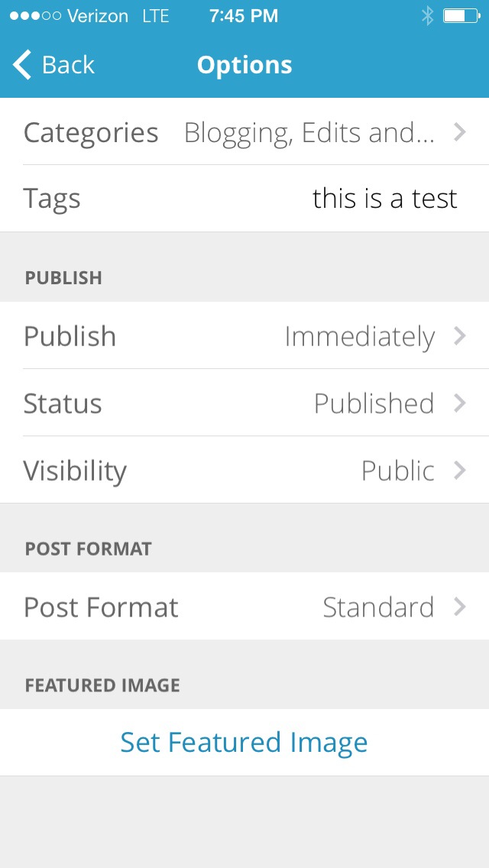Click the Set Featured Image link
This screenshot has height=868, width=489.
(244, 742)
